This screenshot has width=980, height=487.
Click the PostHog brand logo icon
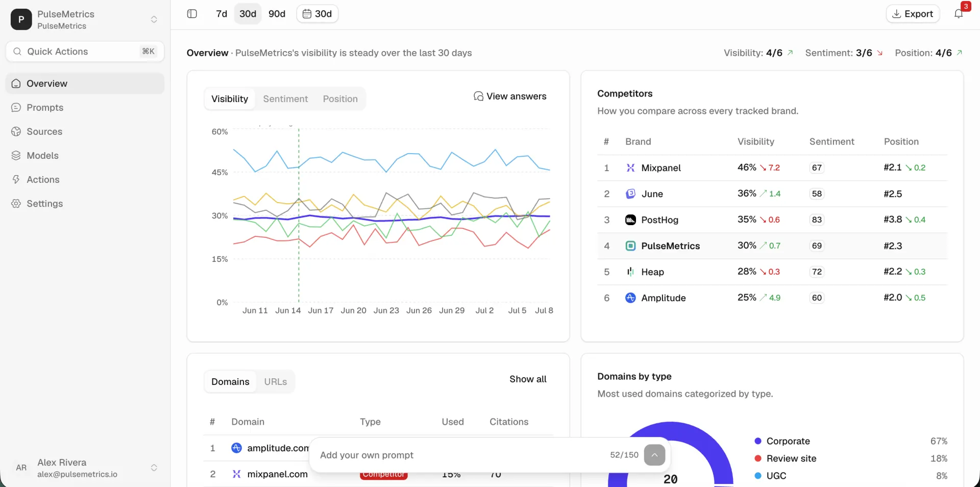(630, 220)
